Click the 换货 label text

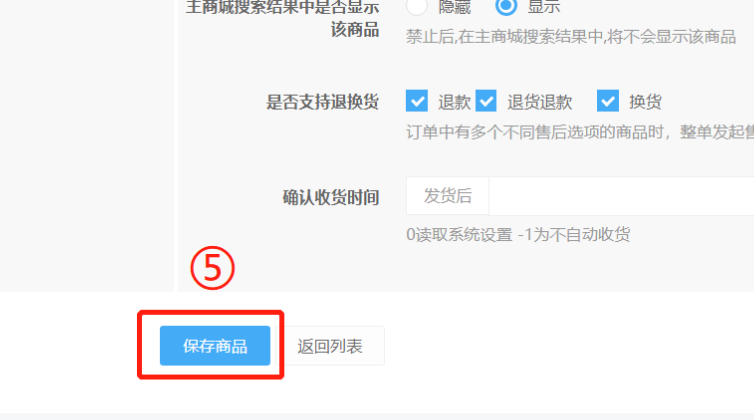pos(645,102)
